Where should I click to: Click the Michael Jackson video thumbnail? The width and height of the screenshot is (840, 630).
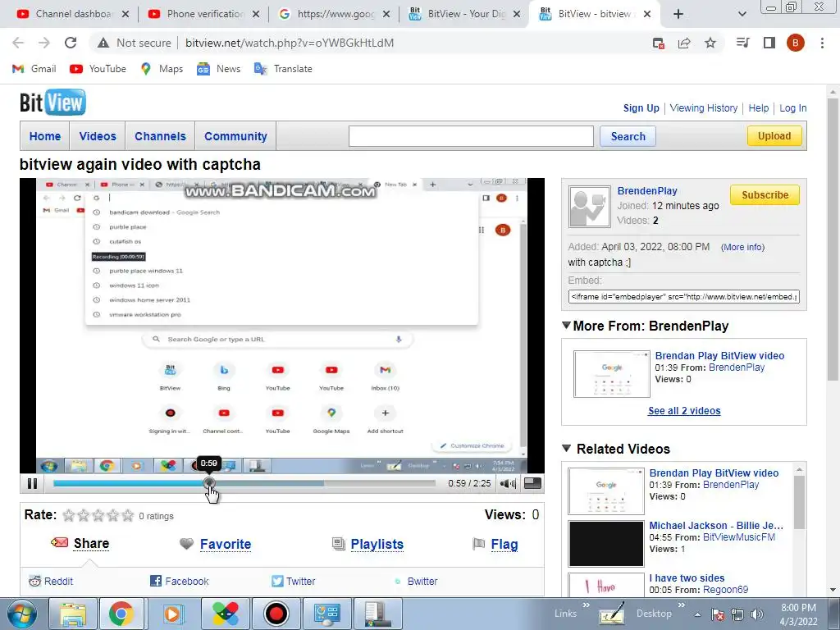(x=606, y=543)
